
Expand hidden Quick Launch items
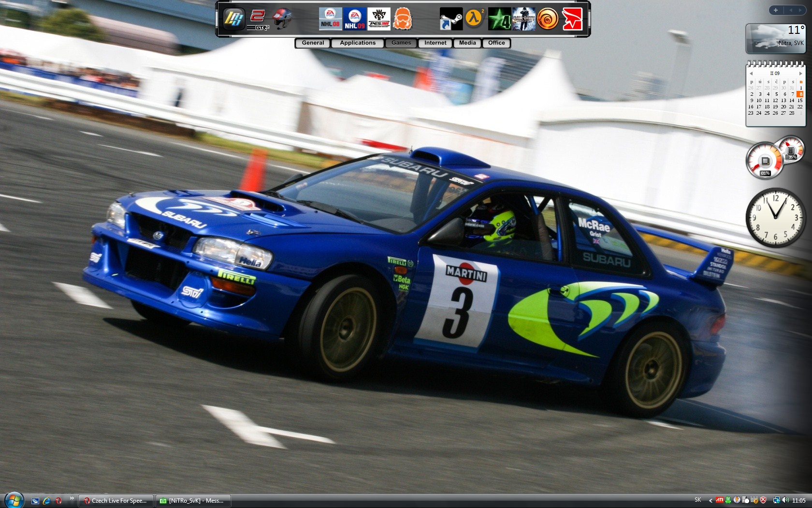click(x=72, y=498)
